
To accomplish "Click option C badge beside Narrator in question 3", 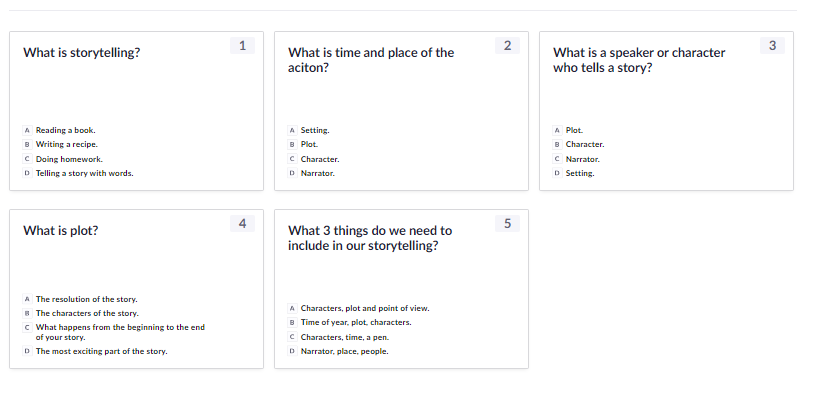I will tap(558, 159).
